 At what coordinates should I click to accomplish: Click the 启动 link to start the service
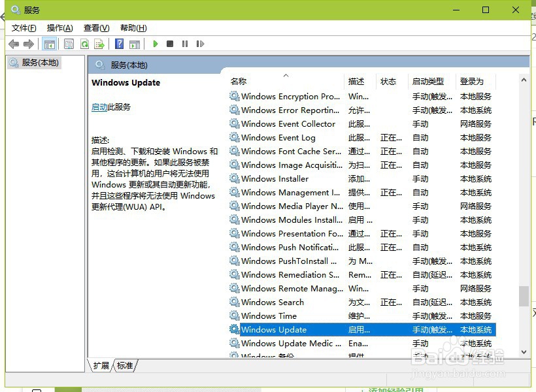[x=99, y=107]
